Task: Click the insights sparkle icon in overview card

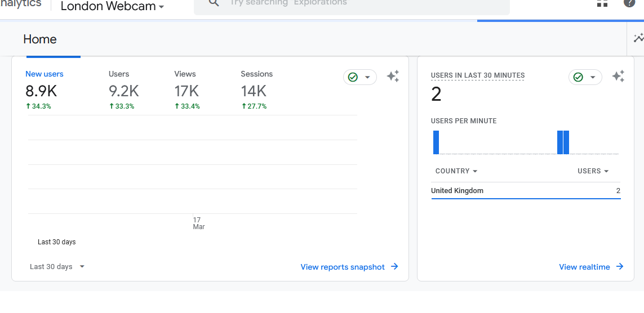Action: pos(393,77)
